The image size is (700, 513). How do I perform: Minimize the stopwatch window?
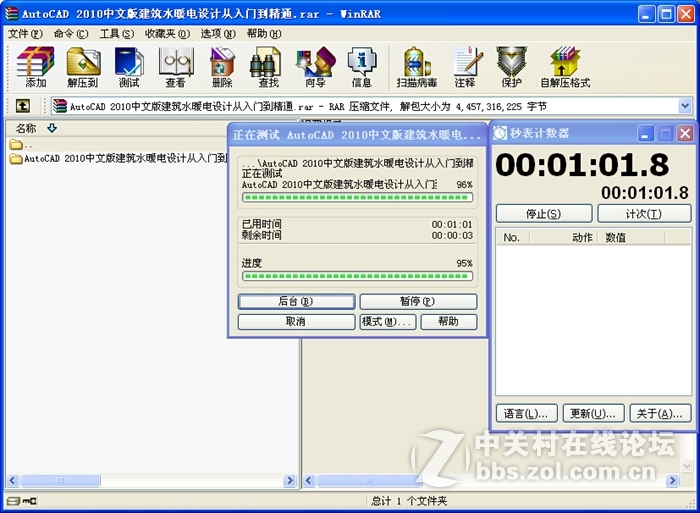coord(645,133)
